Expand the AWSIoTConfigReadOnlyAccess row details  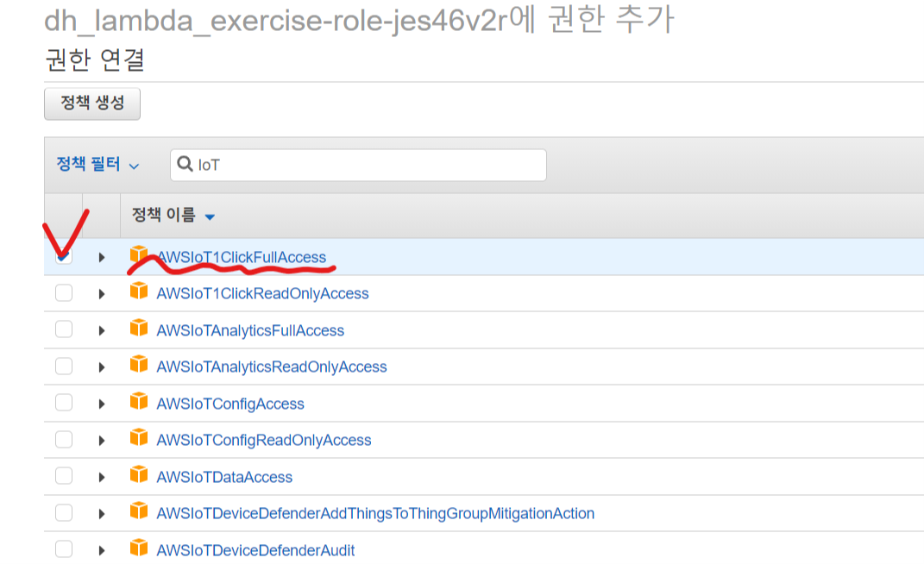(x=101, y=441)
